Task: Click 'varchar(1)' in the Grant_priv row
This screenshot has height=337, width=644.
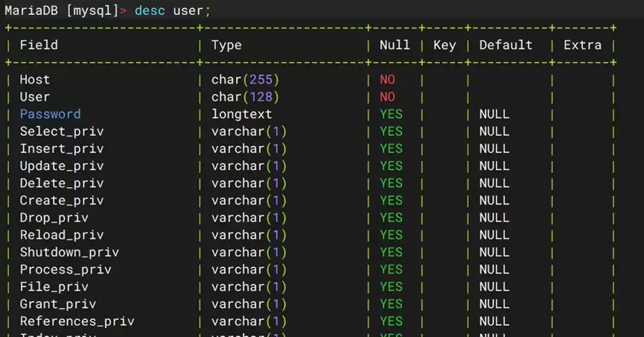Action: tap(249, 304)
